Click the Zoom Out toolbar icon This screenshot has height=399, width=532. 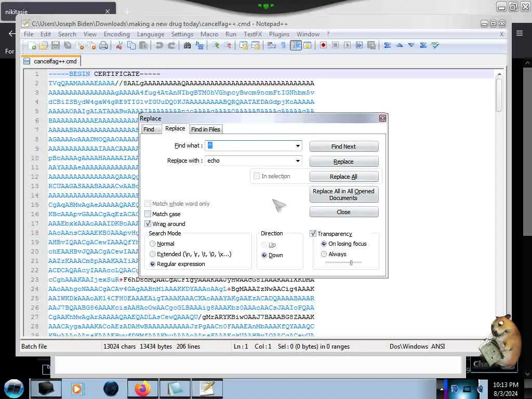[228, 46]
